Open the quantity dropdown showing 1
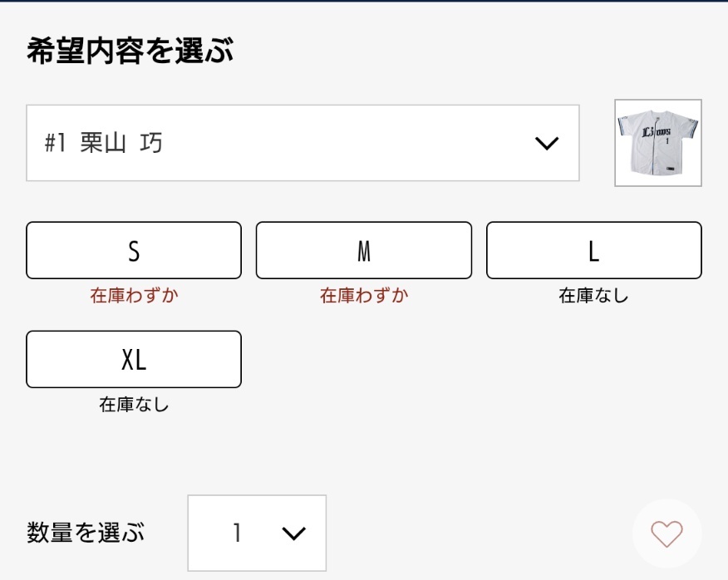 coord(257,533)
